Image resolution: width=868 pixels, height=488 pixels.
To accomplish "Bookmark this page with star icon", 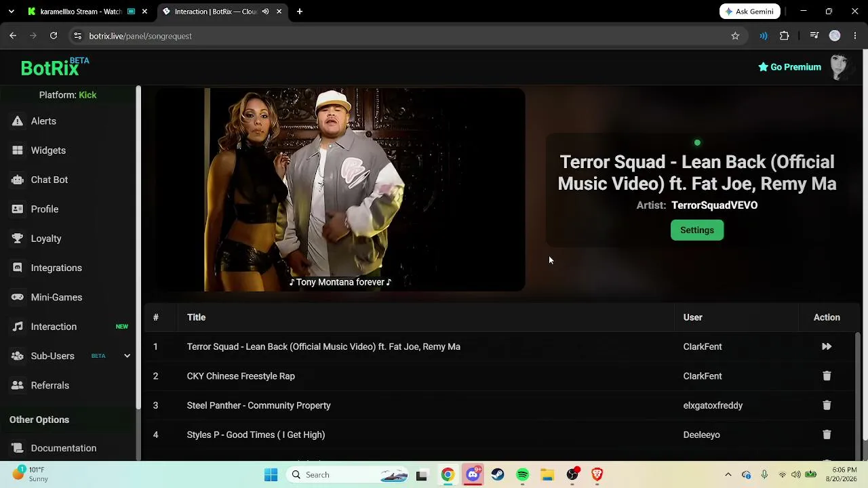I will coord(735,36).
